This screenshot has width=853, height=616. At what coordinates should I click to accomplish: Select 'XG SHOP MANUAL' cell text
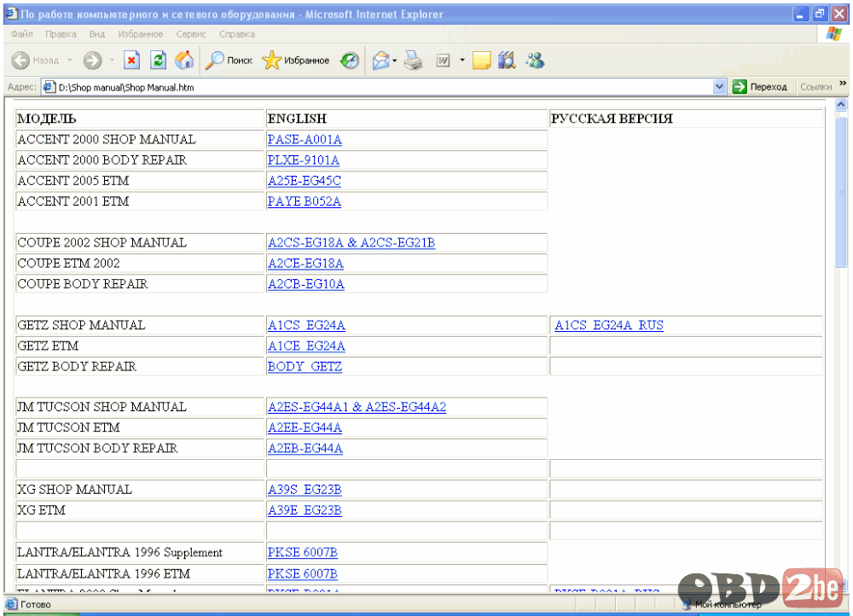point(74,490)
